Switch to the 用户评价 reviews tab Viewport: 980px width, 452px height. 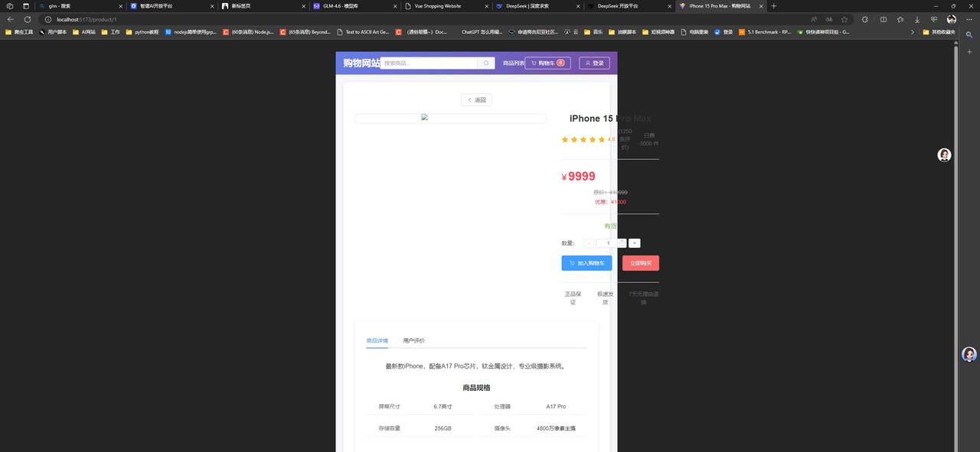[x=413, y=340]
